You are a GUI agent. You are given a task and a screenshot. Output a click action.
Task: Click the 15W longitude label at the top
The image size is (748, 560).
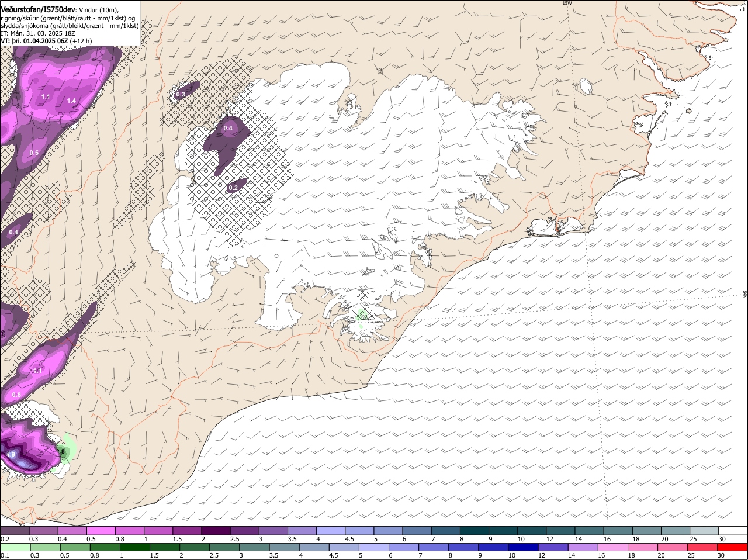tap(566, 3)
